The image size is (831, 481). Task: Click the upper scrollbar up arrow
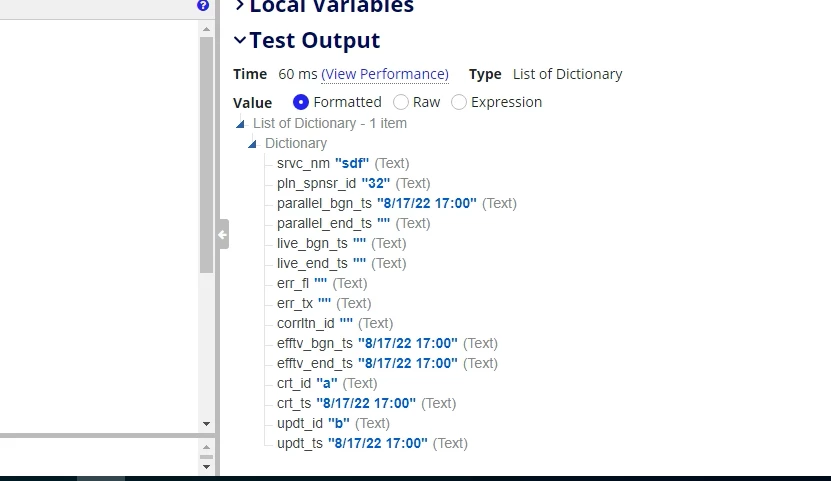[207, 29]
